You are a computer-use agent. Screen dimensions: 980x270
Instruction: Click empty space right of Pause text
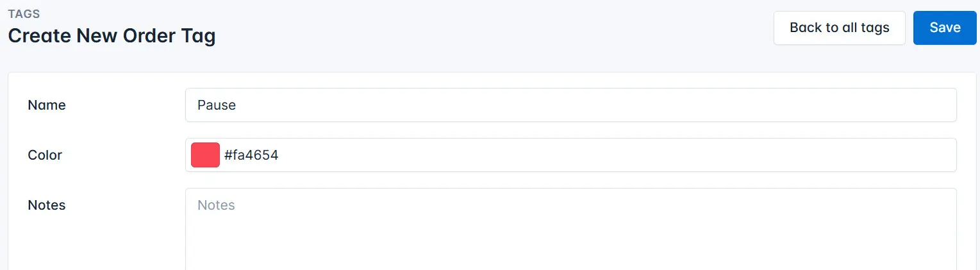tap(577, 105)
